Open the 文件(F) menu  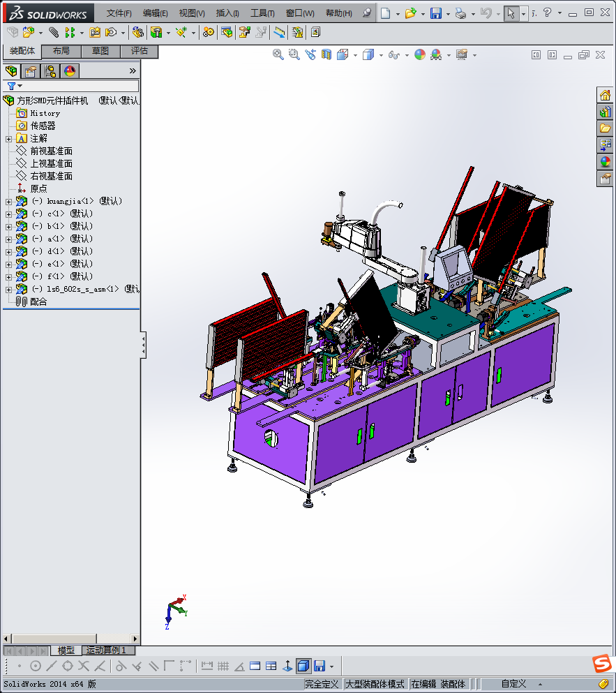click(x=119, y=13)
